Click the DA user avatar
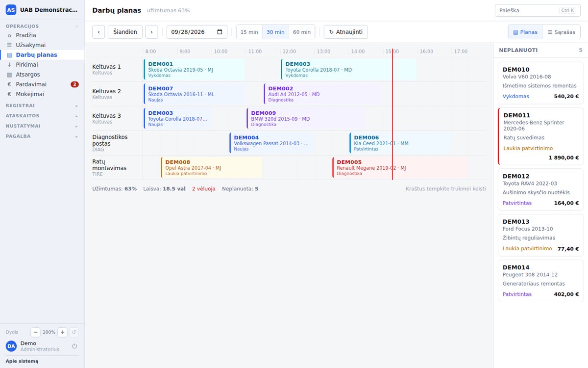This screenshot has height=368, width=588. 11,346
